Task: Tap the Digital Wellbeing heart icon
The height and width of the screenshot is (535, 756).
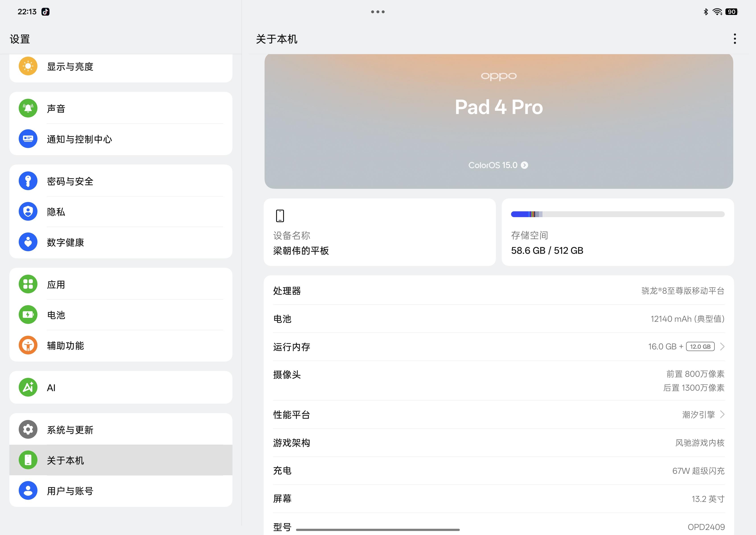Action: pyautogui.click(x=28, y=242)
